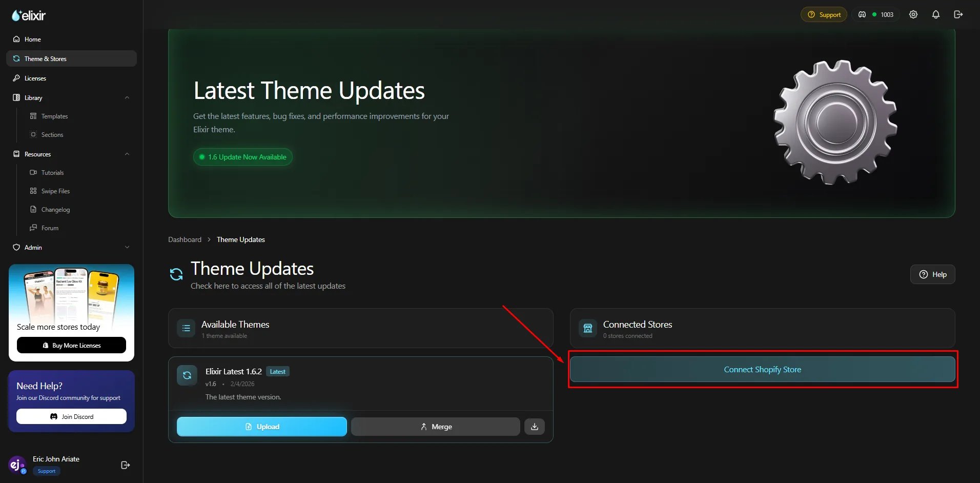Click the Connected Stores shop icon
The image size is (980, 483).
coord(588,328)
